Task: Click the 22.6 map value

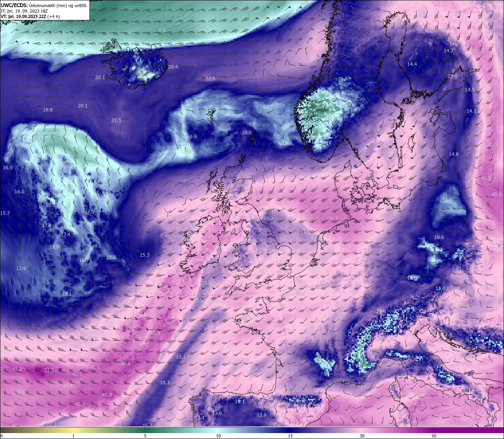Action: pyautogui.click(x=210, y=79)
